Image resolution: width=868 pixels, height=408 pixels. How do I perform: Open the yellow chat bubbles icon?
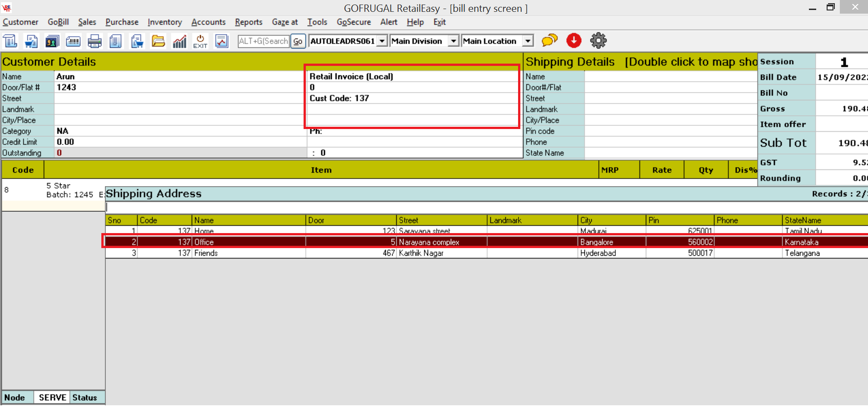[549, 40]
